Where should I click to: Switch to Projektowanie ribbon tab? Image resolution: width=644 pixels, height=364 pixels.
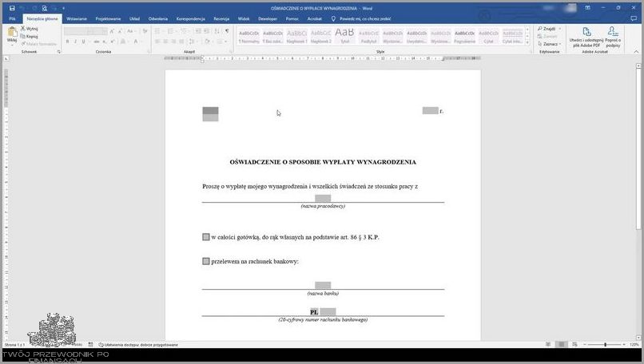point(108,18)
